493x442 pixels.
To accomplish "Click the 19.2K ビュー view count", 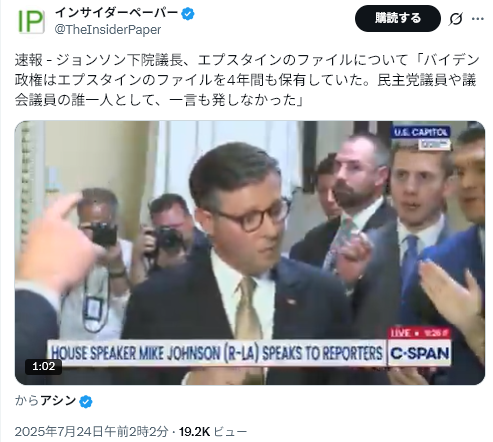I will (213, 432).
